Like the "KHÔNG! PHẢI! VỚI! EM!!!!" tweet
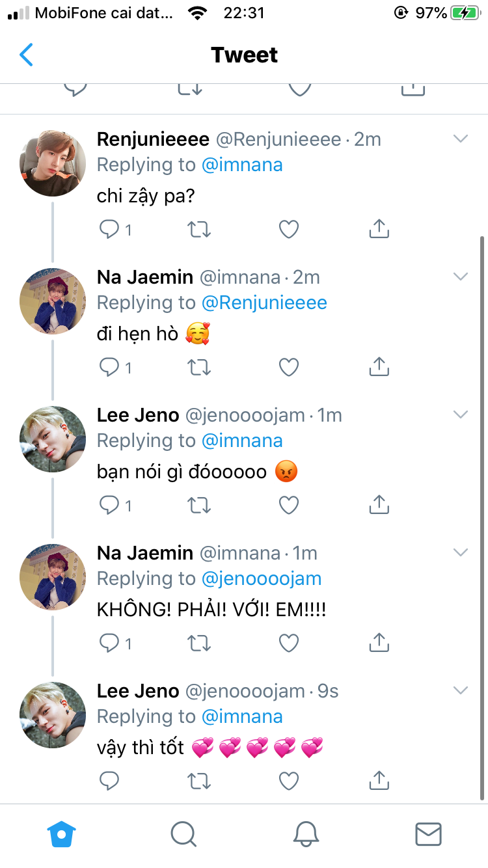The width and height of the screenshot is (488, 868). [288, 643]
